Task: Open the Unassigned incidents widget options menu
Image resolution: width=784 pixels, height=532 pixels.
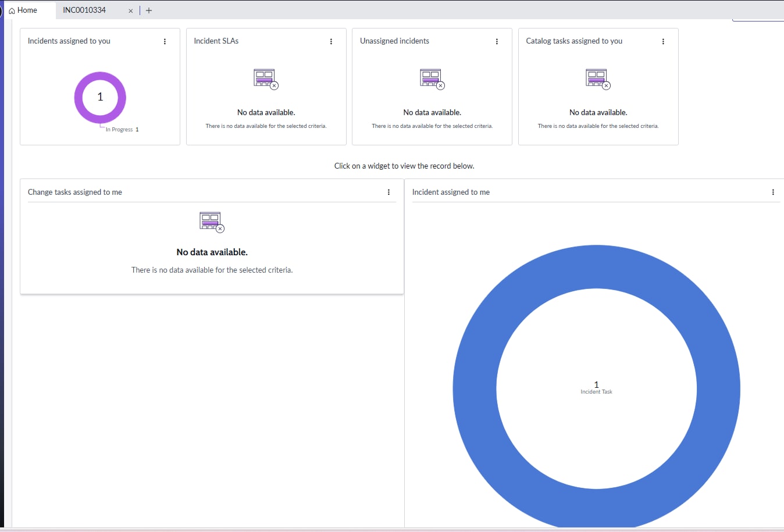Action: pos(497,41)
